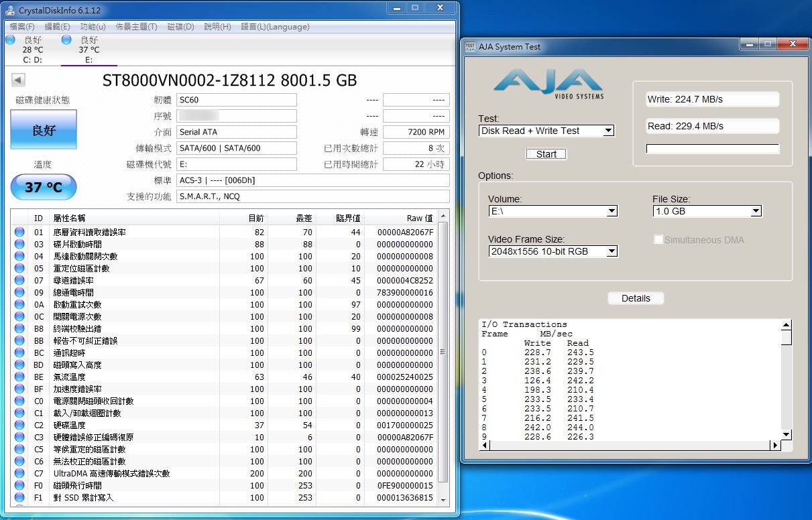Image resolution: width=812 pixels, height=520 pixels.
Task: Click the status dot for attribute 07
Action: (x=19, y=280)
